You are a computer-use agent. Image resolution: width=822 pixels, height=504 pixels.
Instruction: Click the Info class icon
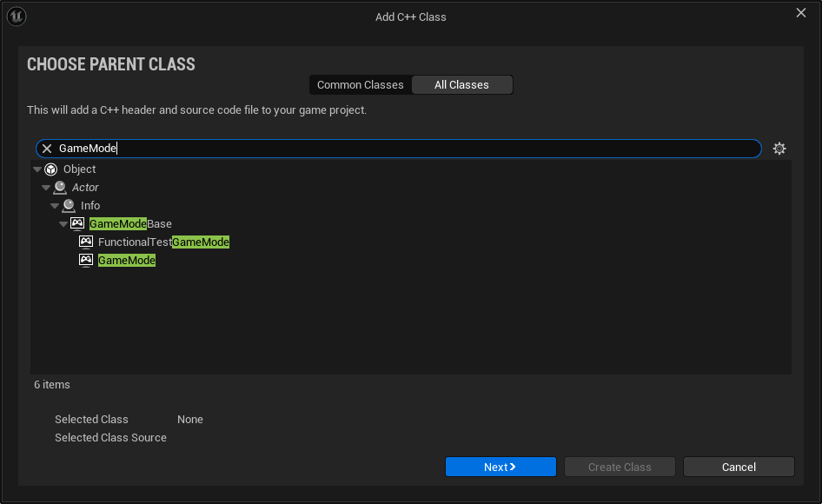coord(69,206)
